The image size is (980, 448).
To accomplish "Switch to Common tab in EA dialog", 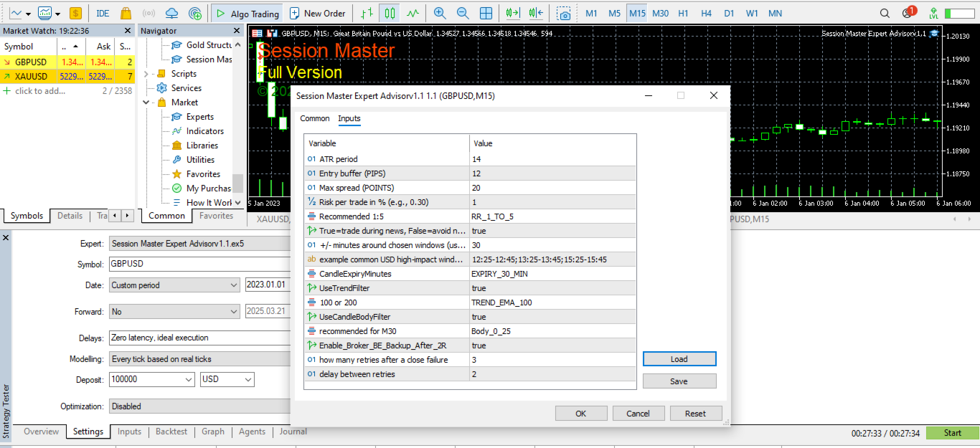I will pyautogui.click(x=315, y=119).
